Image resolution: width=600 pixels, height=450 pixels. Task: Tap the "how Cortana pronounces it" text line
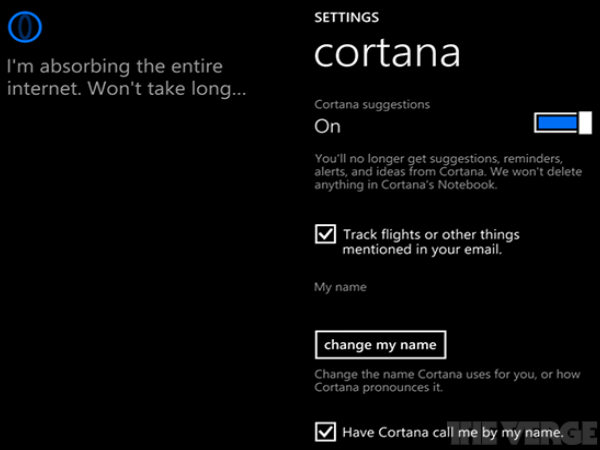[x=380, y=386]
